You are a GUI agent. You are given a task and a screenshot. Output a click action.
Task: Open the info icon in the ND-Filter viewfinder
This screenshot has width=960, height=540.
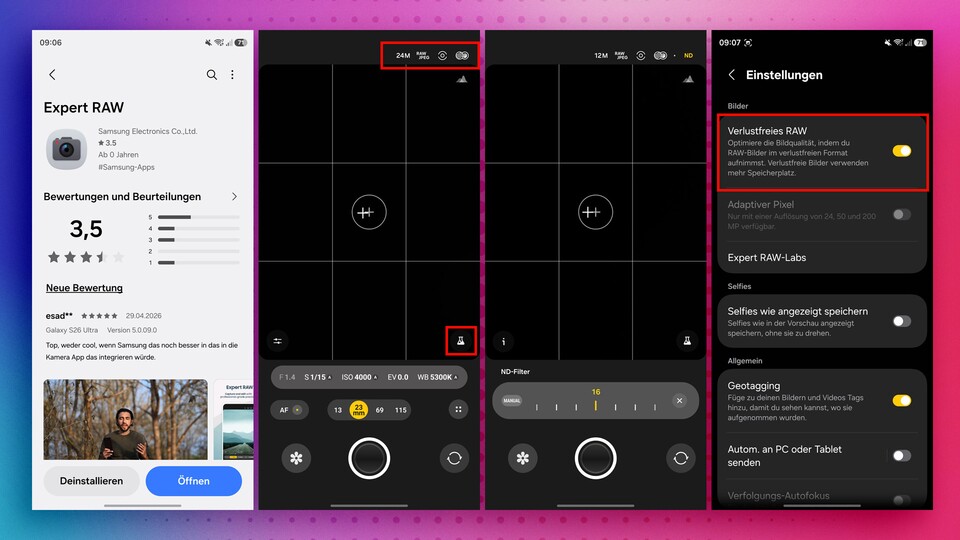[504, 341]
